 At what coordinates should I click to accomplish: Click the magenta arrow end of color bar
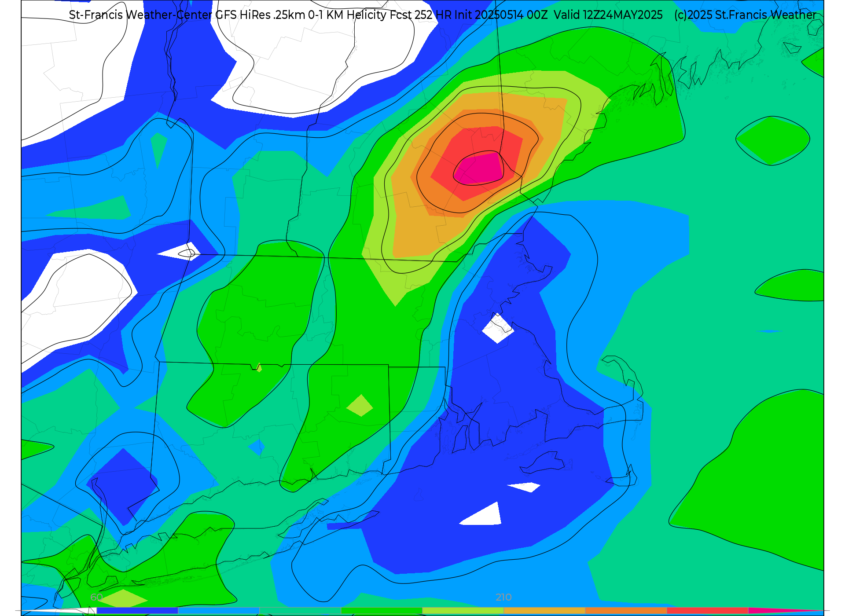click(783, 611)
